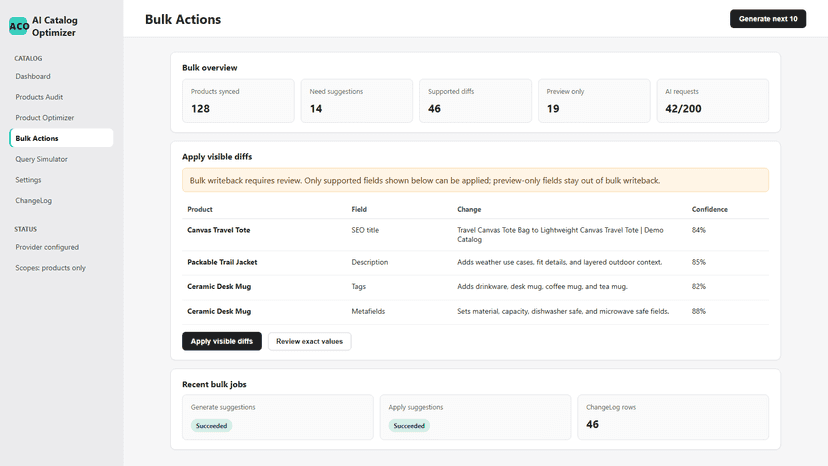Screen dimensions: 828x466
Task: Click Apply visible diffs button
Action: pyautogui.click(x=222, y=341)
